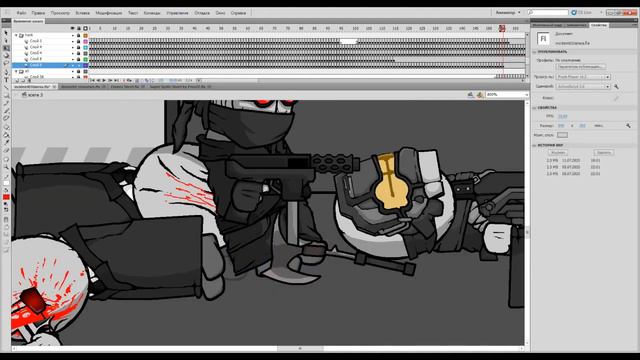Select the Subselection tool

(6, 40)
